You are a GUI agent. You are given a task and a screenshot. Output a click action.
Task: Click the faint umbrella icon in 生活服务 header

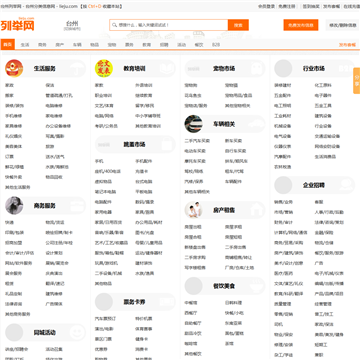pyautogui.click(x=77, y=68)
